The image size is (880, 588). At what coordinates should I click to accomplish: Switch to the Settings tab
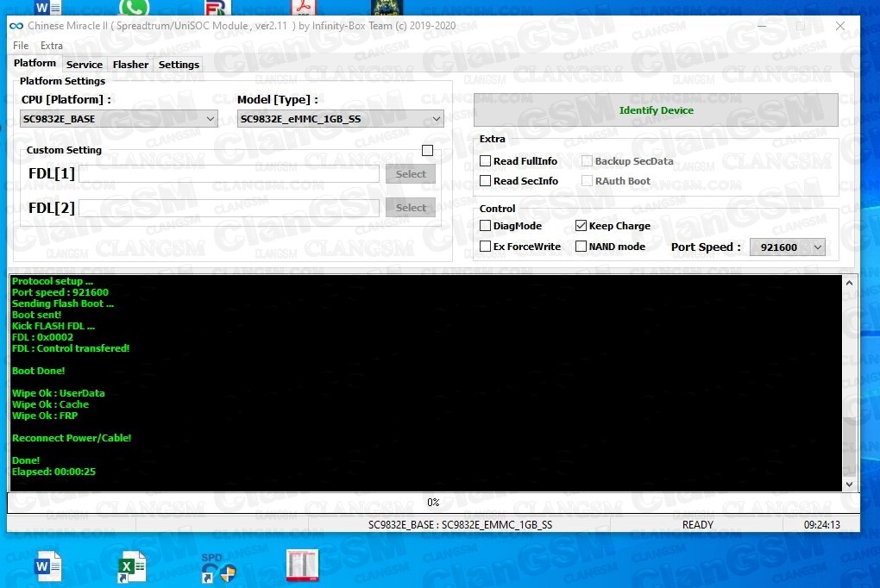pos(179,65)
